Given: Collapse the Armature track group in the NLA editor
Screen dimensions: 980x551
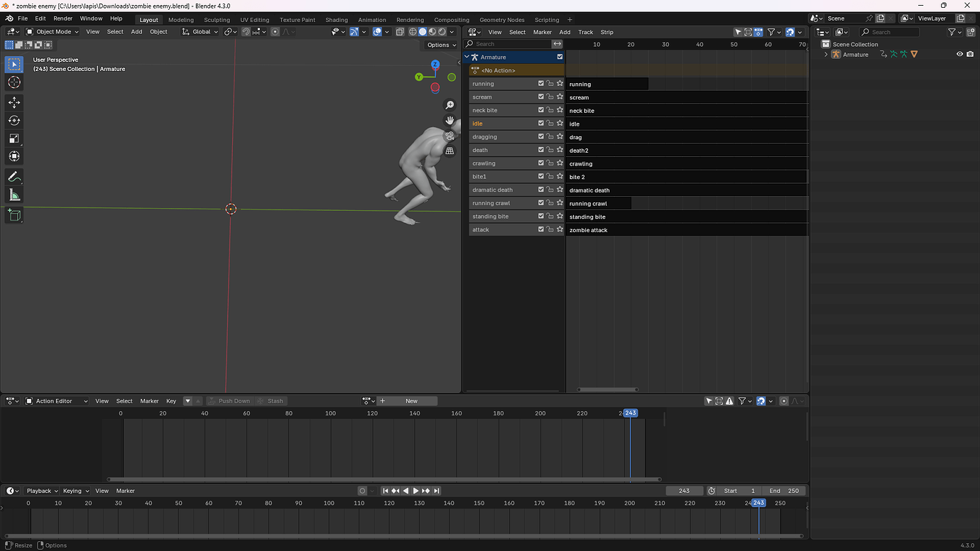Looking at the screenshot, I should click(x=467, y=57).
